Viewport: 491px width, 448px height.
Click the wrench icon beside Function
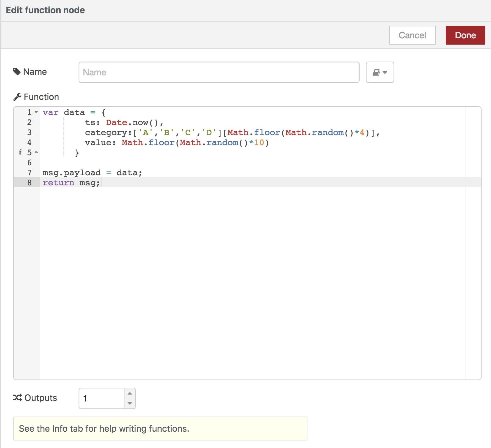[18, 96]
